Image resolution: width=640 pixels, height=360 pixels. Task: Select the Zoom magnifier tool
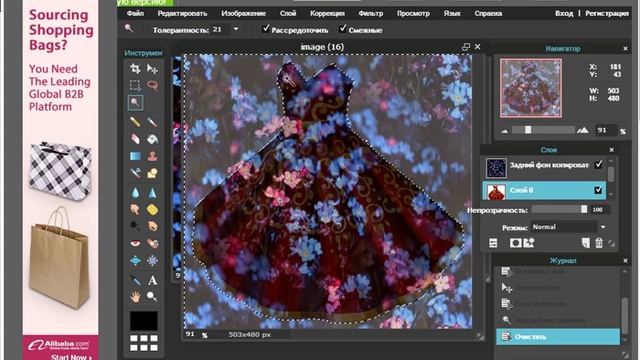coord(152,296)
